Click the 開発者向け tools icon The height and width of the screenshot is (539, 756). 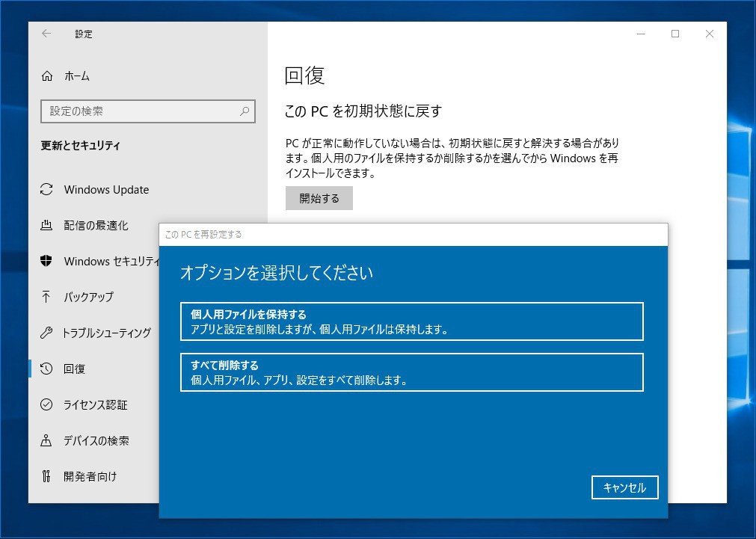click(x=46, y=476)
